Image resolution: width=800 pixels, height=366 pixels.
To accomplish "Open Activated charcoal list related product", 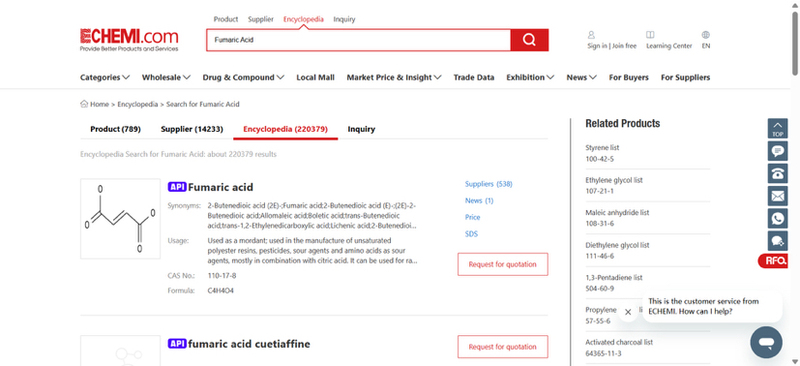I will tap(619, 343).
